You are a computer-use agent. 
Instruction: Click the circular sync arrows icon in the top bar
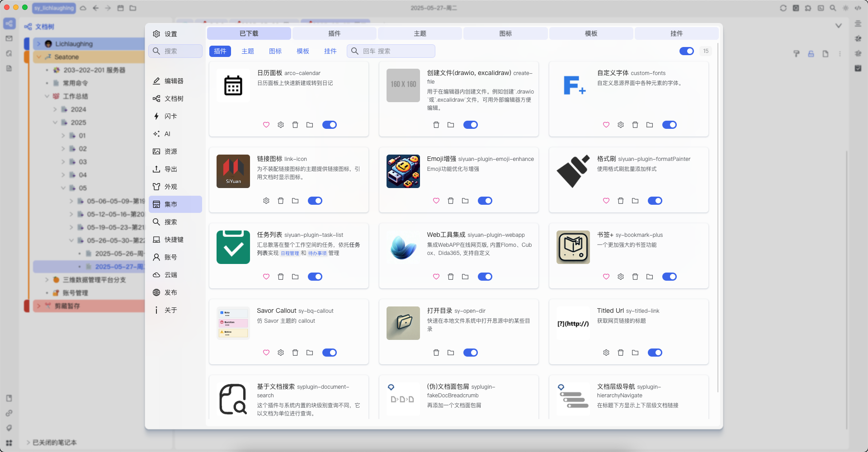click(x=783, y=8)
